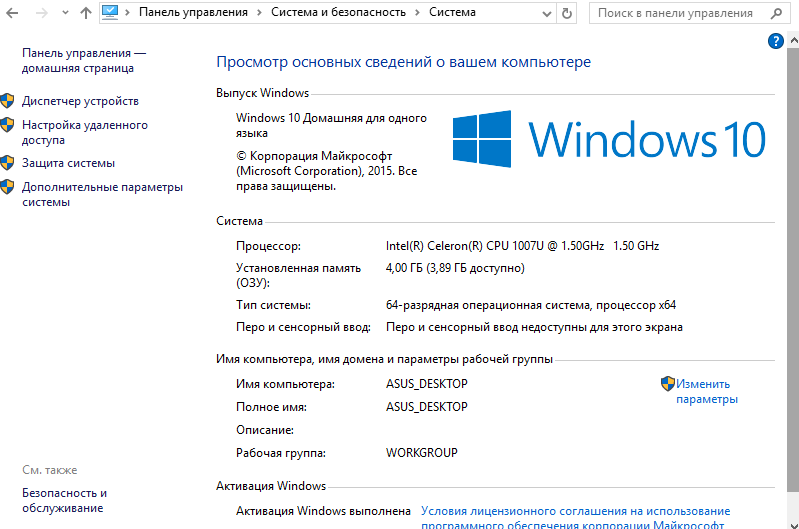Click scrollbar up arrow
This screenshot has height=529, width=799.
(x=793, y=40)
